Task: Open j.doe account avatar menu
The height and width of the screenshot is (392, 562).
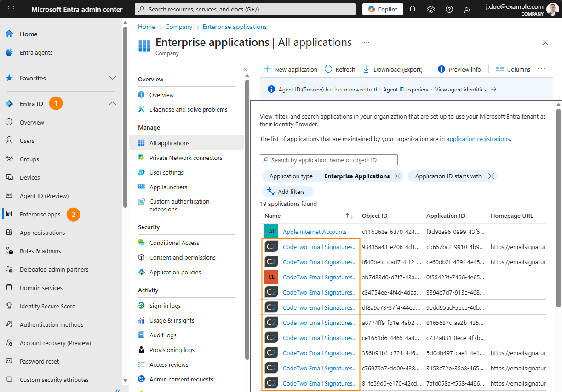Action: pyautogui.click(x=553, y=9)
